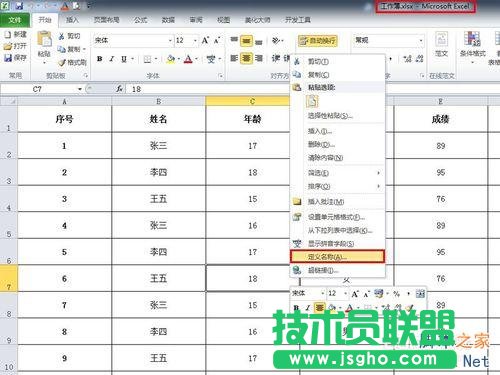
Task: Open the Name Box dropdown arrow
Action: tap(80, 89)
